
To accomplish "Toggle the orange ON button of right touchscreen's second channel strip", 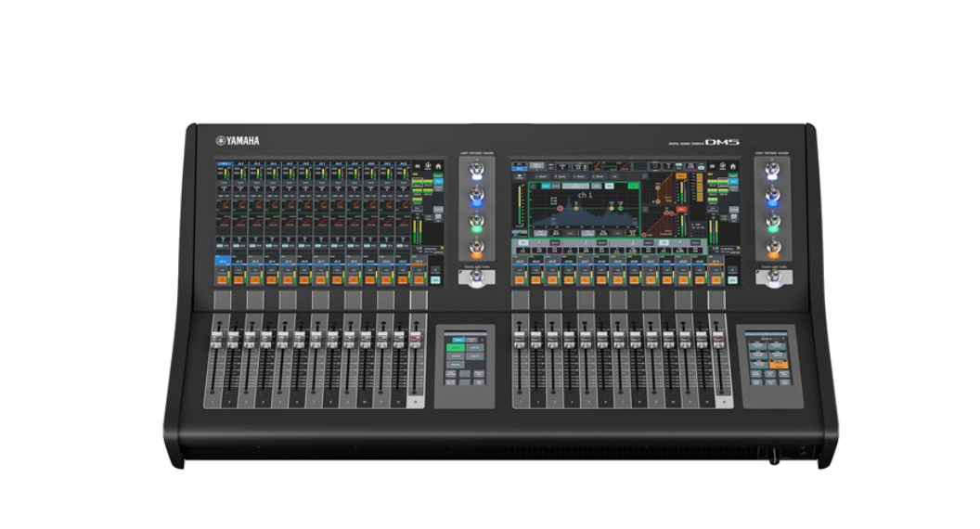I will (x=535, y=280).
